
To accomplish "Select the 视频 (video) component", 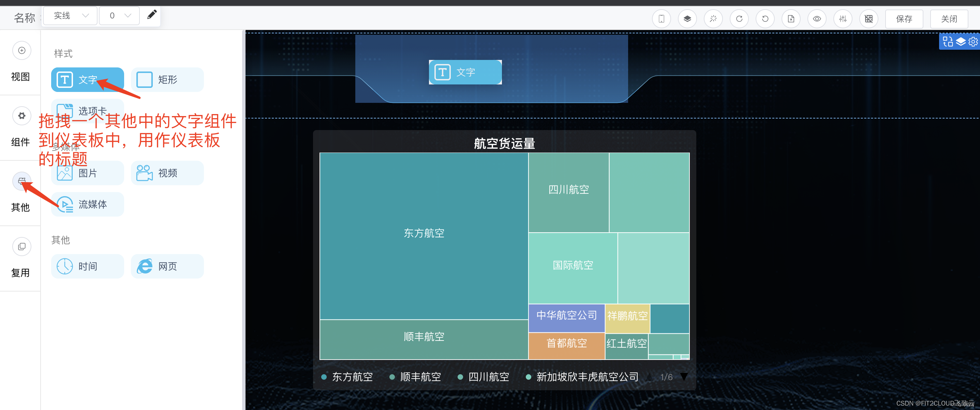I will pos(167,173).
